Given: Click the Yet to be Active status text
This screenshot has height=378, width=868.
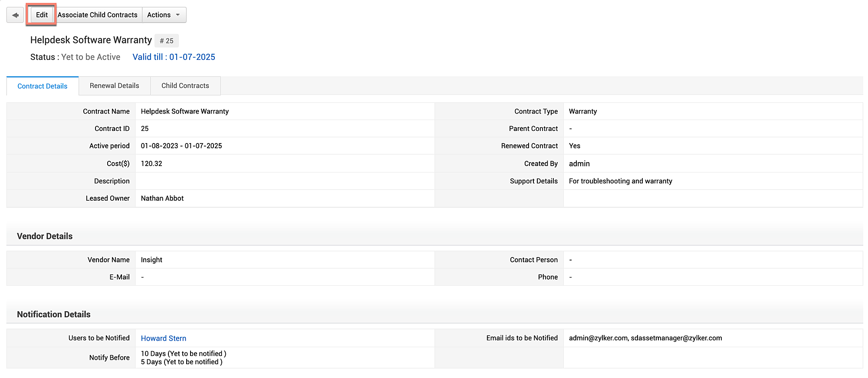Looking at the screenshot, I should (91, 57).
